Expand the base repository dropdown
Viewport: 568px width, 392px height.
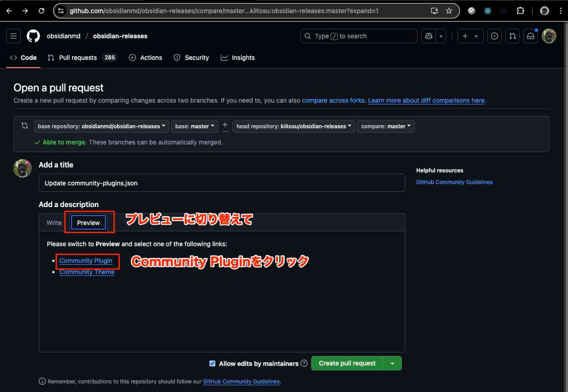pyautogui.click(x=101, y=126)
